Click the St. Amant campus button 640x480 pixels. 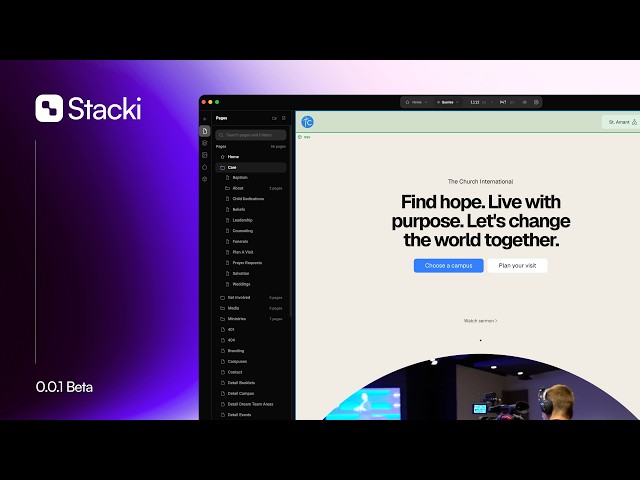[622, 122]
